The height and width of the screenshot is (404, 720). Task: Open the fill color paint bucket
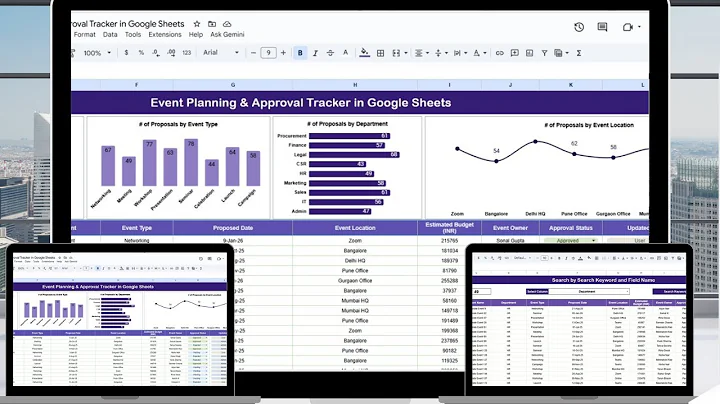pos(365,53)
